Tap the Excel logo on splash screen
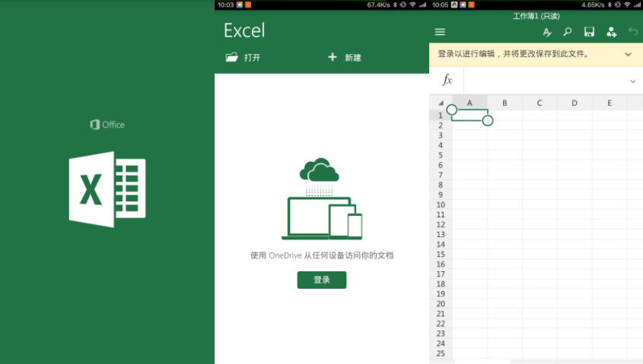Image resolution: width=643 pixels, height=364 pixels. 107,189
